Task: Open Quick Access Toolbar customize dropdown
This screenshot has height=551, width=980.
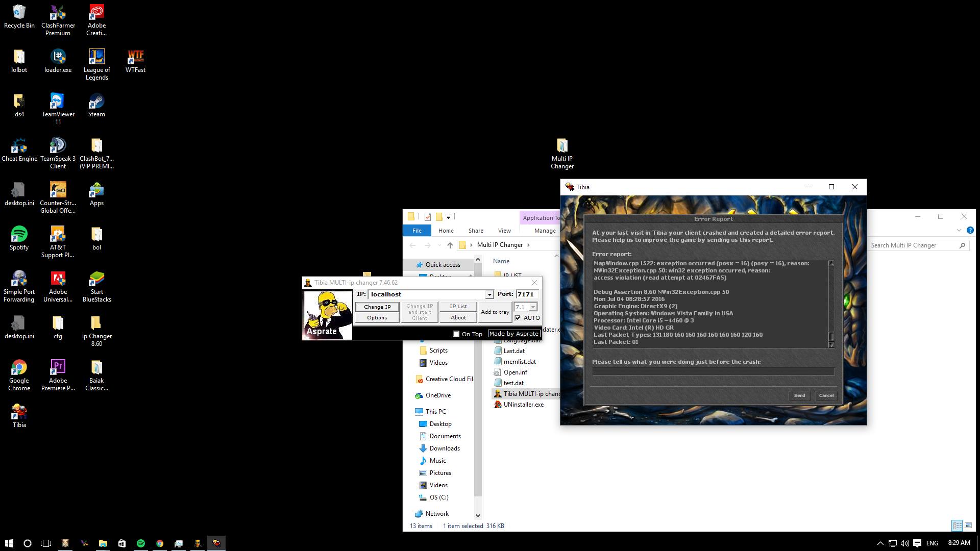Action: 448,217
